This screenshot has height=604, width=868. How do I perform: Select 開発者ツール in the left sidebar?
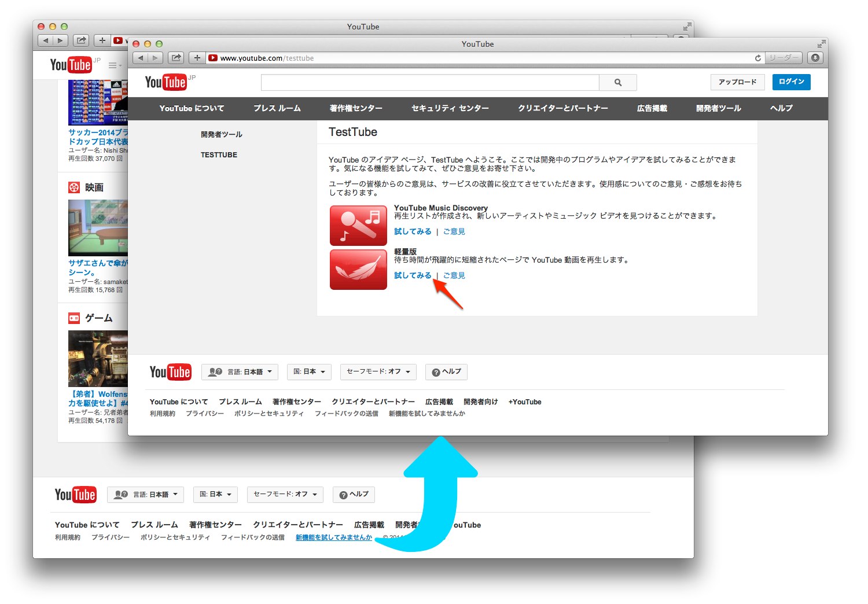click(222, 134)
